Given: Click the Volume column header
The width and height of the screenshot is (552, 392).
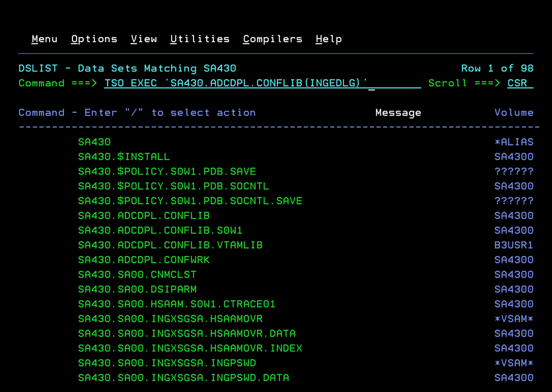Looking at the screenshot, I should tap(514, 113).
